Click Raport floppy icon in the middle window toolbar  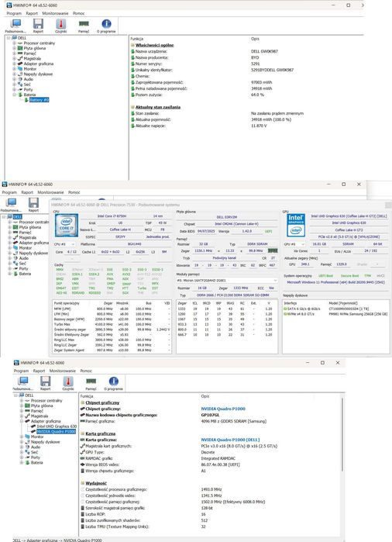[33, 204]
